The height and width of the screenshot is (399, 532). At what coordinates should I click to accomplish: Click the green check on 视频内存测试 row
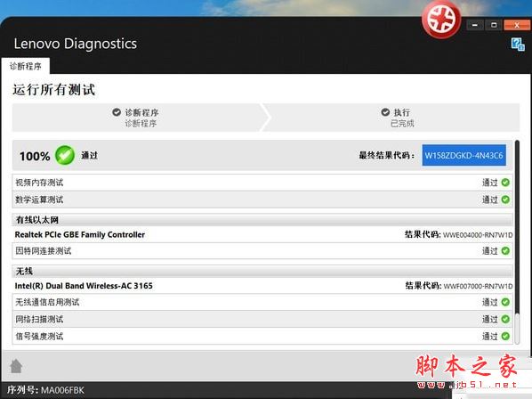click(505, 183)
